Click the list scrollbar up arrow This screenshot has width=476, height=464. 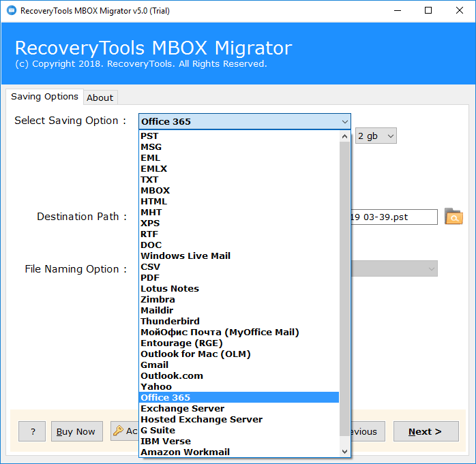click(344, 136)
